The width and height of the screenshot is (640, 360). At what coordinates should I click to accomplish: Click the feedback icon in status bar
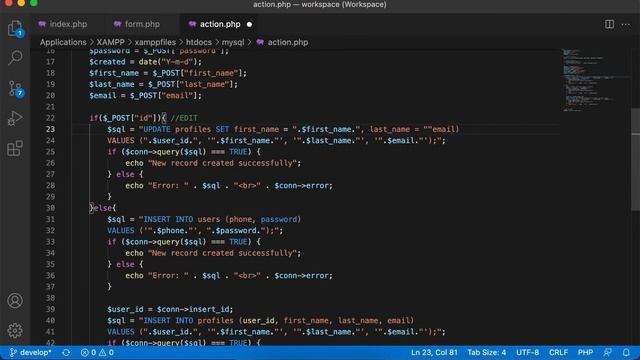point(608,352)
